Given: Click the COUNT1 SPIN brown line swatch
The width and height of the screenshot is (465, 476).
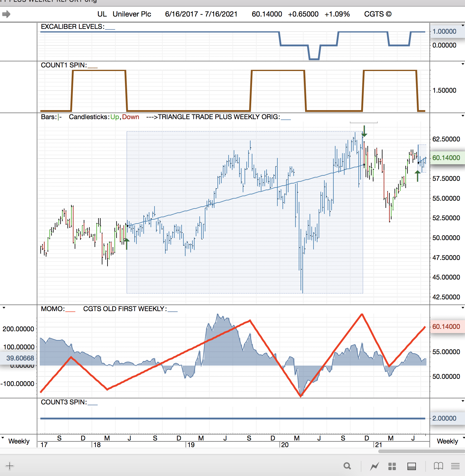Looking at the screenshot, I should coord(93,67).
